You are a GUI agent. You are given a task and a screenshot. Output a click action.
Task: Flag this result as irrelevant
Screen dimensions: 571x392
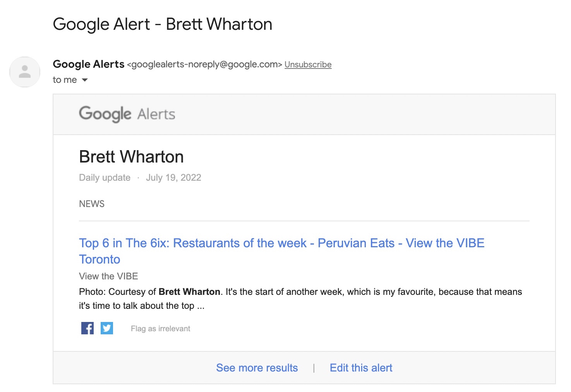click(160, 329)
